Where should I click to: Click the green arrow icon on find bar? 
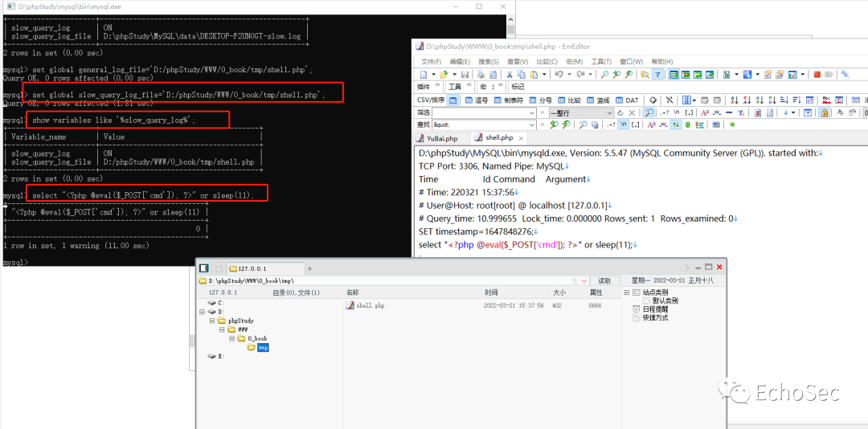[732, 125]
